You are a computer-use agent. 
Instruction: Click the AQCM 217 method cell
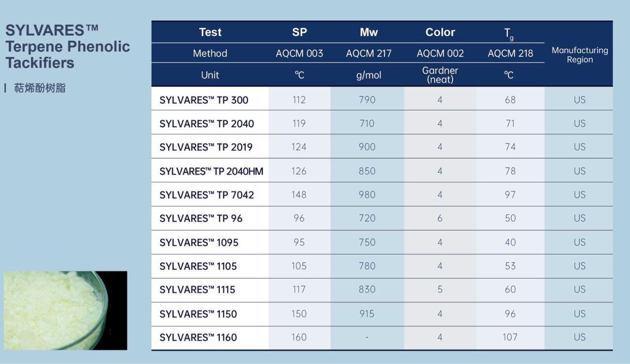[x=368, y=54]
